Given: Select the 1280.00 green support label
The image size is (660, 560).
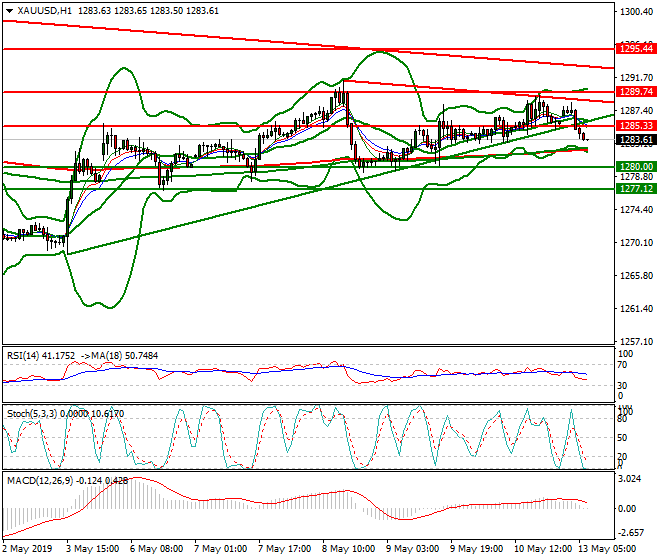Looking at the screenshot, I should point(636,167).
